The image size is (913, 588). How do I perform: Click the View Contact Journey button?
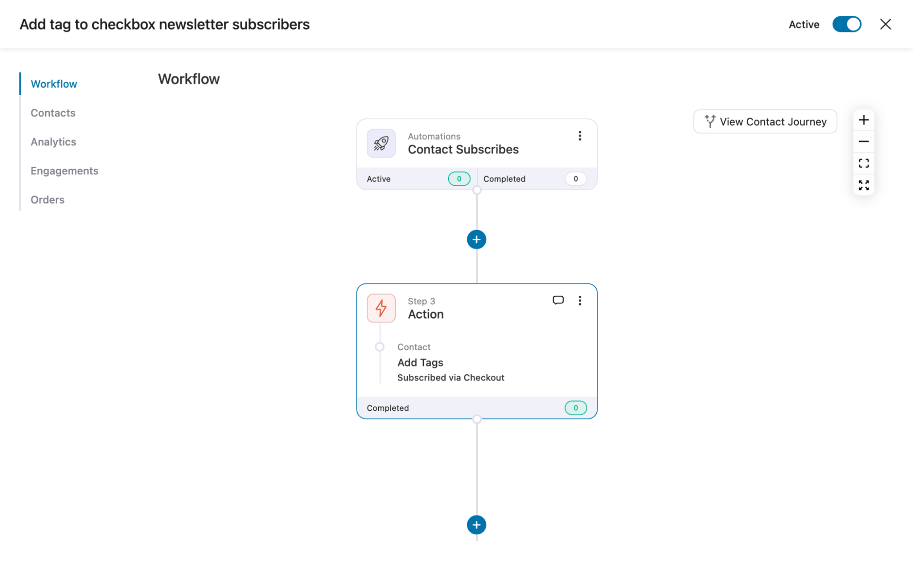[765, 121]
